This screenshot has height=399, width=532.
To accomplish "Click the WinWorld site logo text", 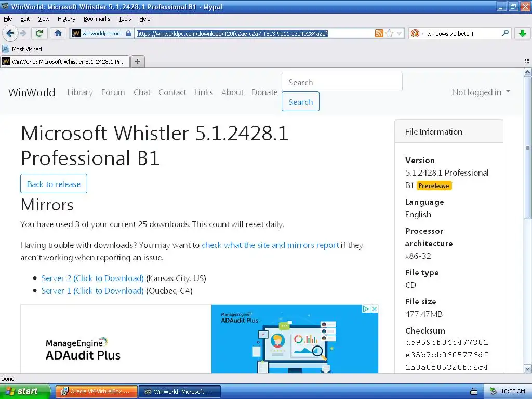I will (32, 92).
